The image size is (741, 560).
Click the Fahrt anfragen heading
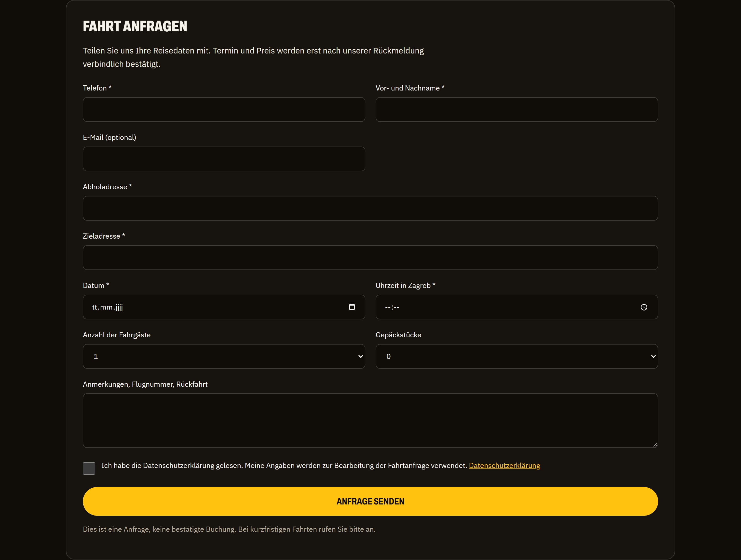click(135, 26)
